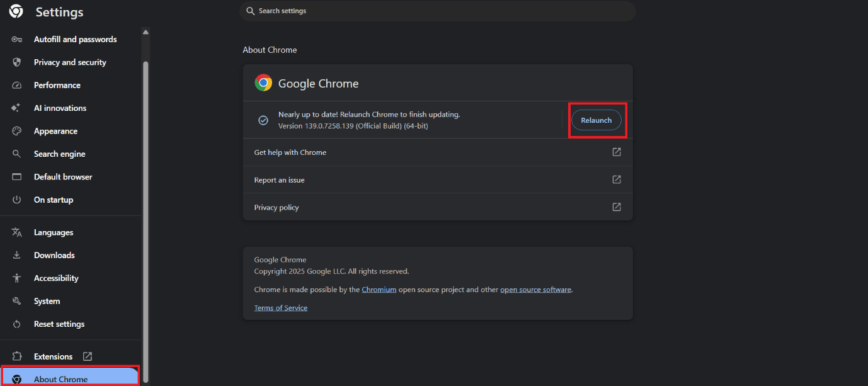Open external link icon for Report an issue
Viewport: 868px width, 386px height.
coord(617,179)
